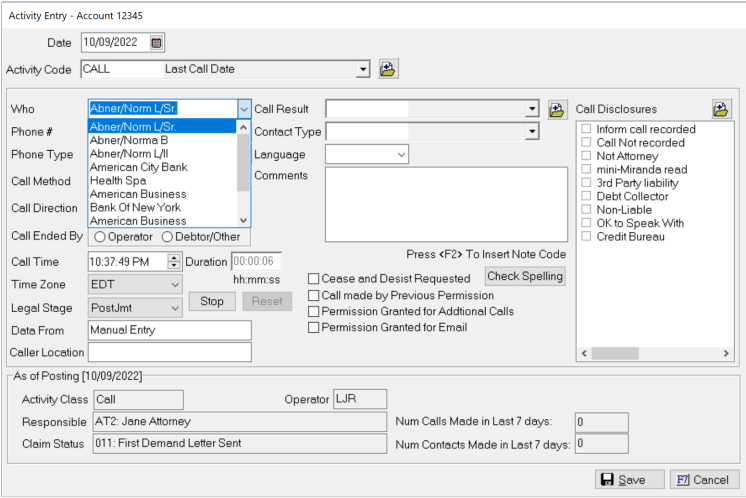Viewport: 746px width, 498px height.
Task: Click the folder icon in Call Disclosures header
Action: point(721,109)
